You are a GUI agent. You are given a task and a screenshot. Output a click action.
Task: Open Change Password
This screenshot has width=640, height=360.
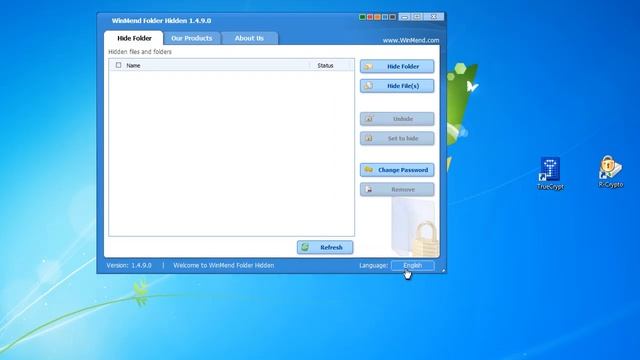397,170
